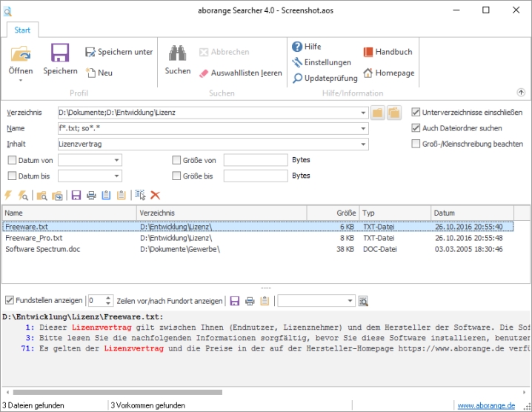
Task: Click the folder browse icon next to Verzeichnis
Action: [377, 113]
